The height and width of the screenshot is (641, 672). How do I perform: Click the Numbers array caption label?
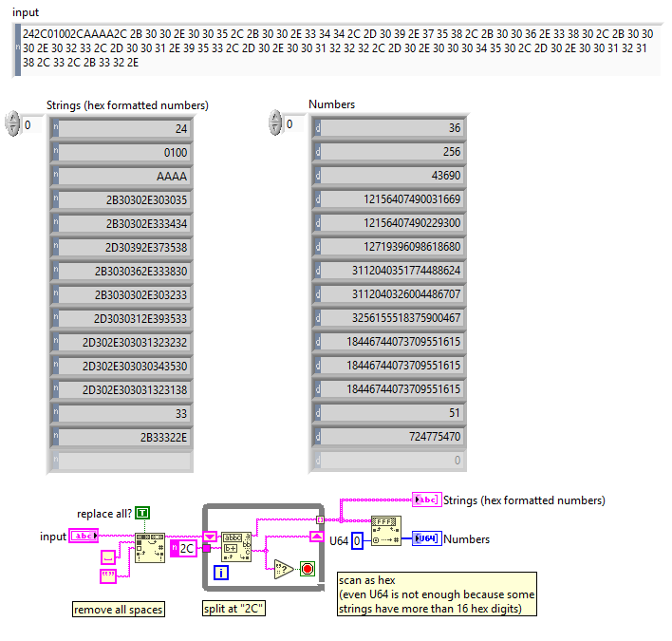(x=331, y=104)
